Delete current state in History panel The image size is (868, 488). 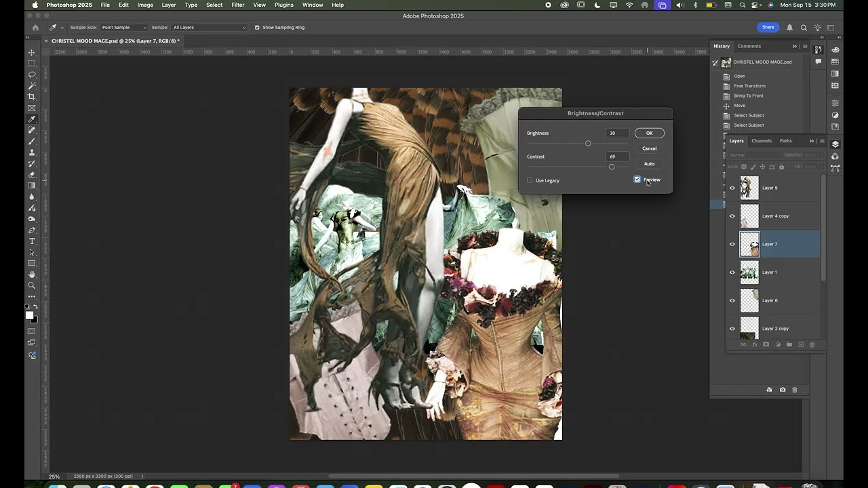[x=795, y=390]
